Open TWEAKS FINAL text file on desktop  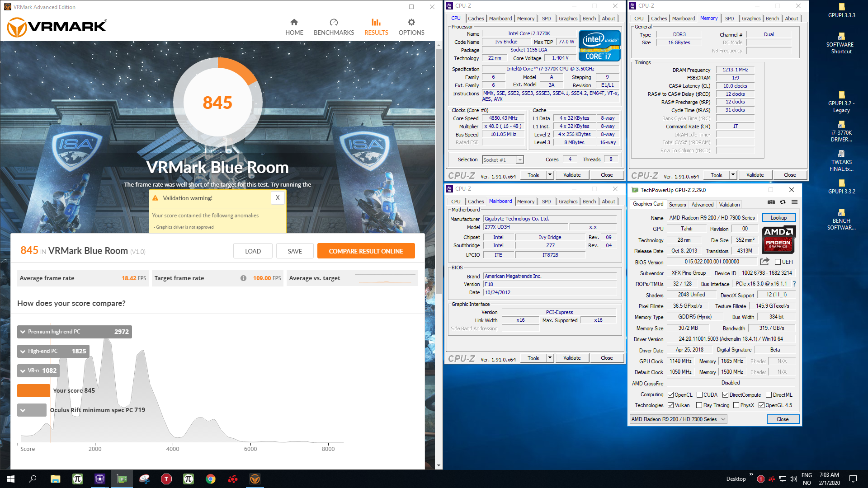tap(841, 160)
